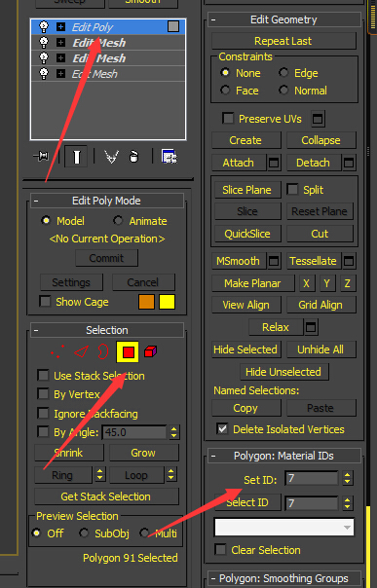Toggle lightbulb of first Edit Mesh modifier
This screenshot has width=377, height=588.
pyautogui.click(x=44, y=42)
